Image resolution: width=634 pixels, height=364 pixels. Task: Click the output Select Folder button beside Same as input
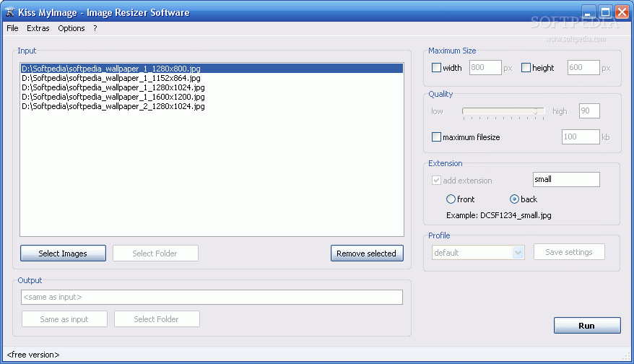tap(157, 319)
